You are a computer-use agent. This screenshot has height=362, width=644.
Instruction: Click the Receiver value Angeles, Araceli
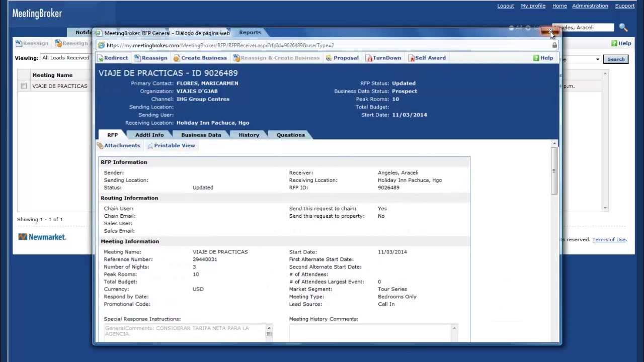point(398,172)
